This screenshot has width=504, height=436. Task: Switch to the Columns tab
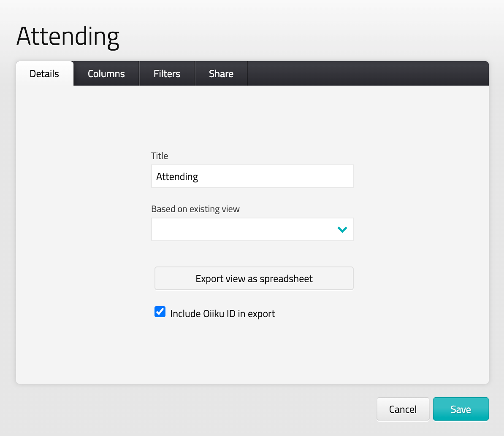point(106,74)
